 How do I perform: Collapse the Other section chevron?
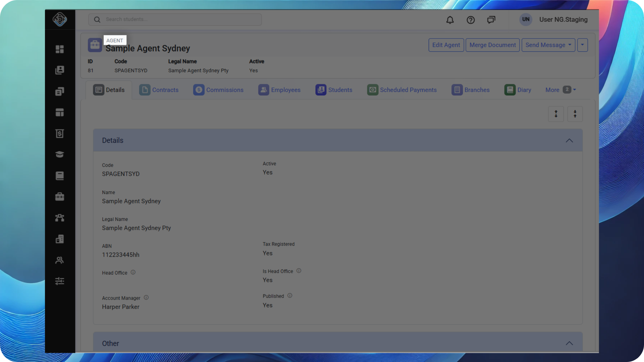pos(570,343)
